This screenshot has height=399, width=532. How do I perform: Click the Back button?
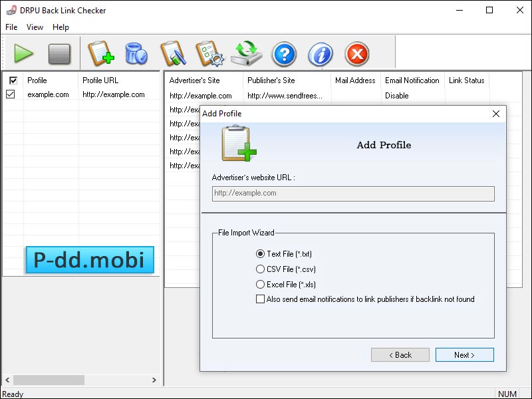click(x=400, y=355)
